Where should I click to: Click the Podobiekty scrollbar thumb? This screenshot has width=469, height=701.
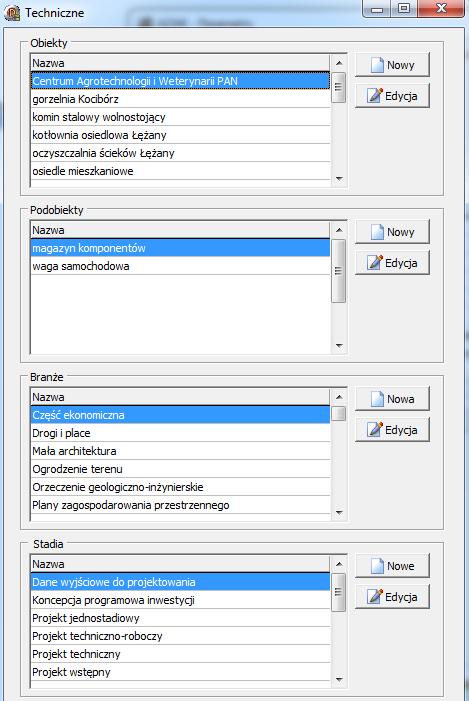coord(339,271)
